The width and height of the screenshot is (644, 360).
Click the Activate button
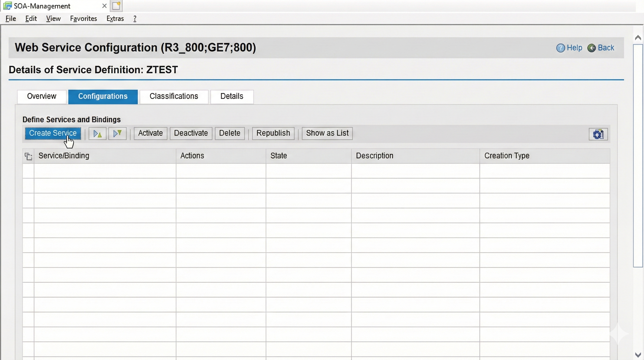150,133
